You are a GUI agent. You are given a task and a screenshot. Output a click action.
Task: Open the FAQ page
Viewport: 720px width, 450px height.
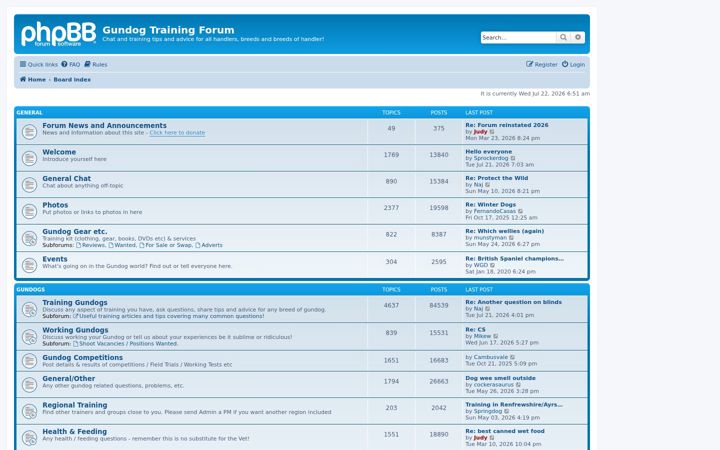click(x=71, y=65)
